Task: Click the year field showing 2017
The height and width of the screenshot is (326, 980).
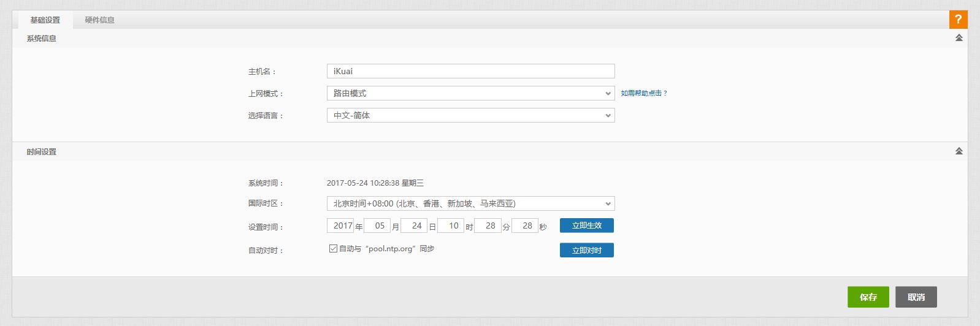Action: point(341,226)
